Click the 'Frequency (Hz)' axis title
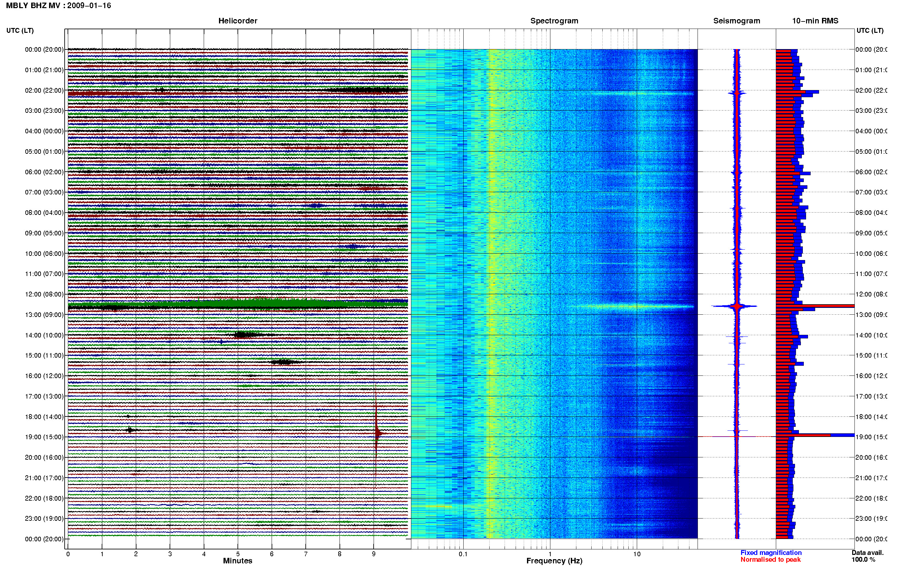Image resolution: width=924 pixels, height=578 pixels. [x=554, y=561]
